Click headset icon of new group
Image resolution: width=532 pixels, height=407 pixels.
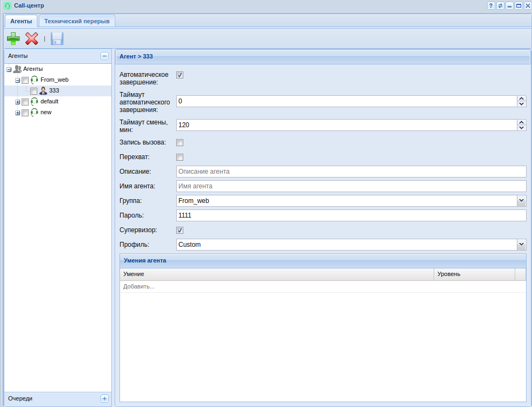point(34,113)
